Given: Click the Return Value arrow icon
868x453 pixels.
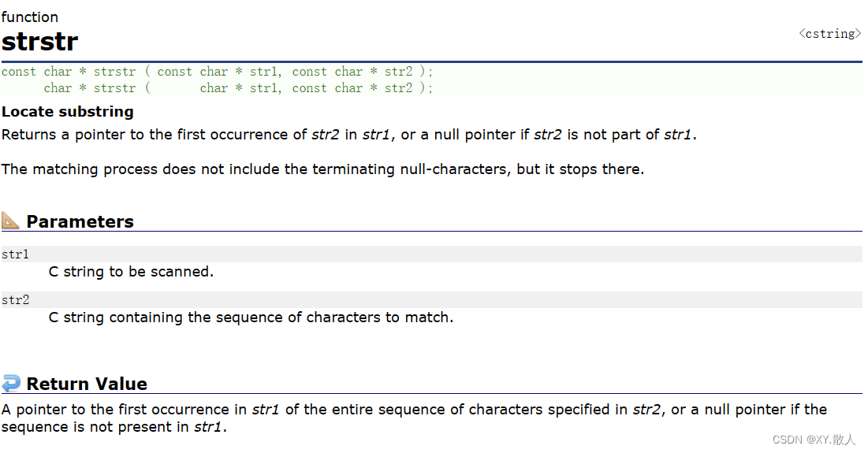Looking at the screenshot, I should coord(10,383).
